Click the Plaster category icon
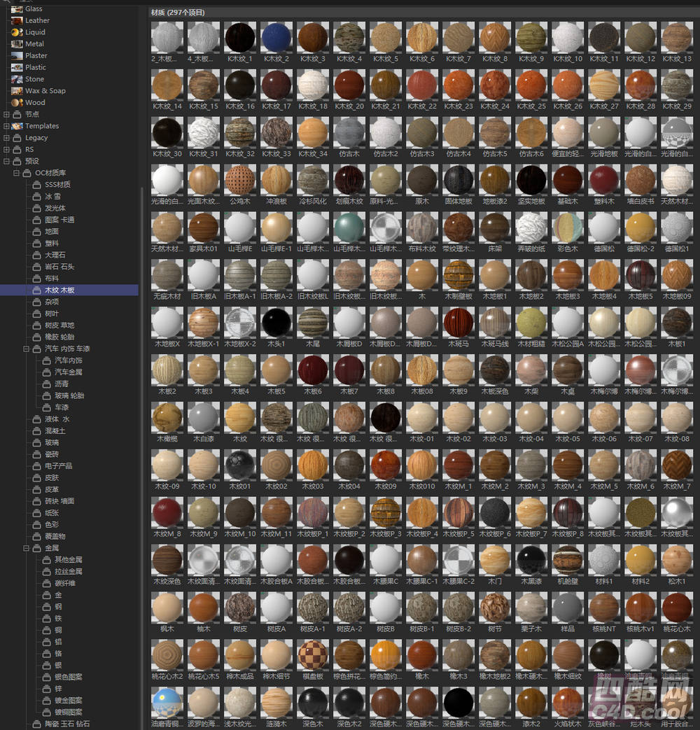Image resolution: width=700 pixels, height=730 pixels. click(17, 56)
